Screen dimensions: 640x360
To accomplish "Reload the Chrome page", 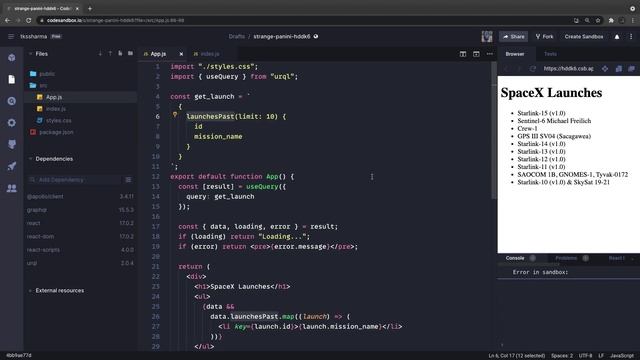I will coord(28,20).
